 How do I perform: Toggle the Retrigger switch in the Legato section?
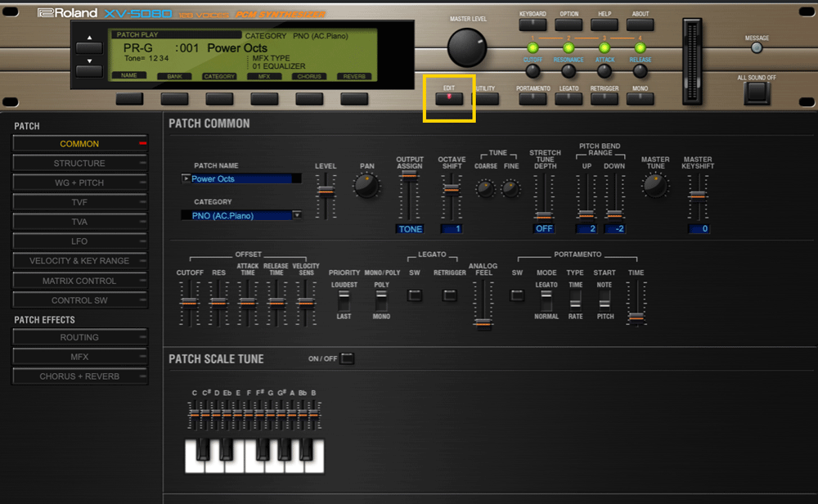tap(450, 295)
